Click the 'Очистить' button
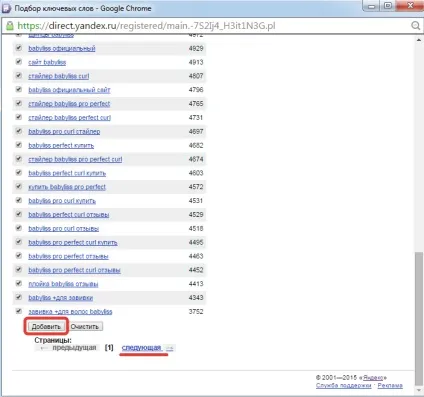This screenshot has width=424, height=397. tap(85, 326)
